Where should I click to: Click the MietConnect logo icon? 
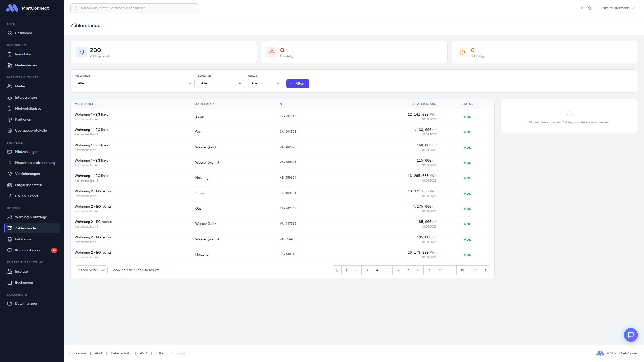(12, 8)
